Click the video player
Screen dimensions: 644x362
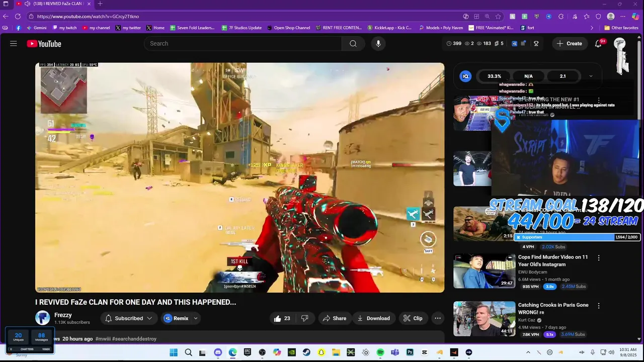[239, 177]
